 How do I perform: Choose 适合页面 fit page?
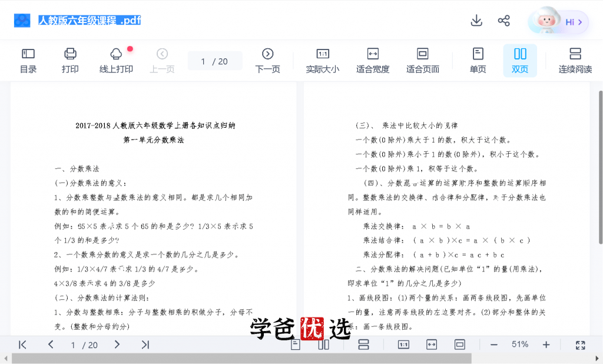point(423,61)
